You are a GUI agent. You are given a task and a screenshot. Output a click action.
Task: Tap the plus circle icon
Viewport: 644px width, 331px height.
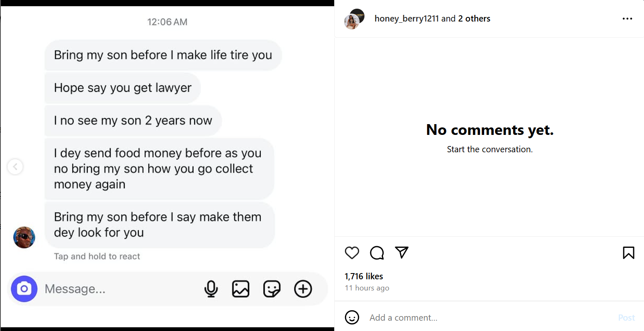pyautogui.click(x=303, y=289)
